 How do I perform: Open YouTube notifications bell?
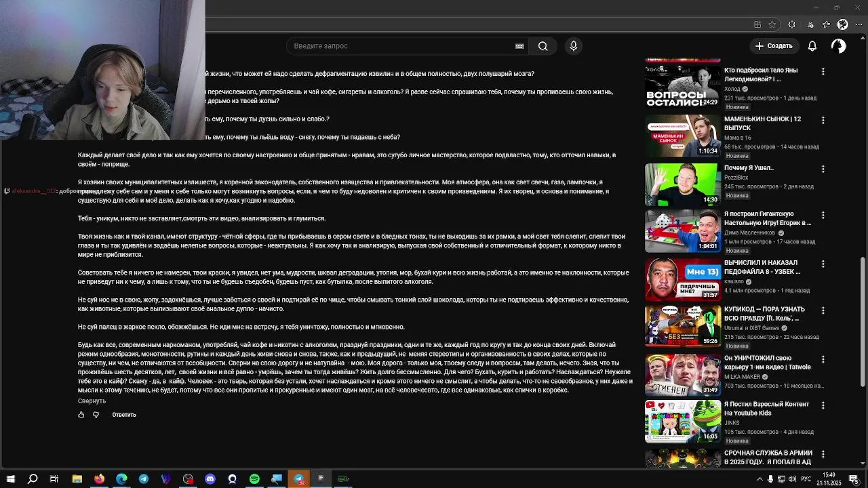pos(812,46)
